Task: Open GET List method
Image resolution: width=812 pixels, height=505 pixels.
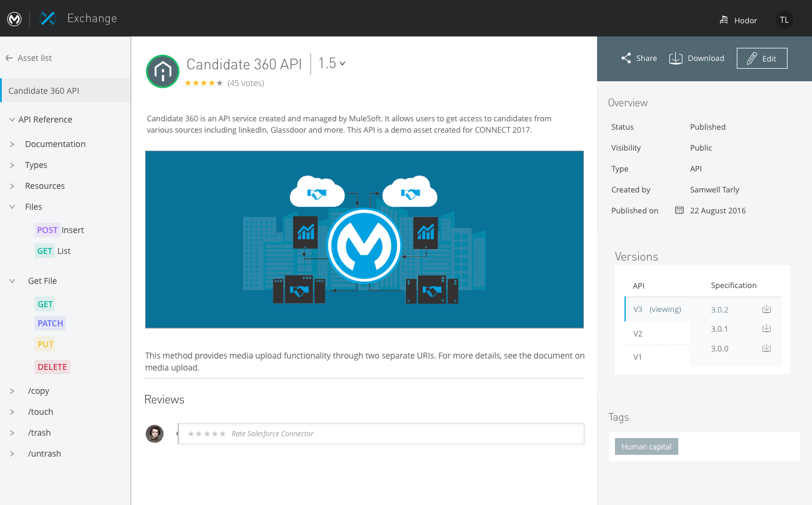Action: (x=53, y=251)
